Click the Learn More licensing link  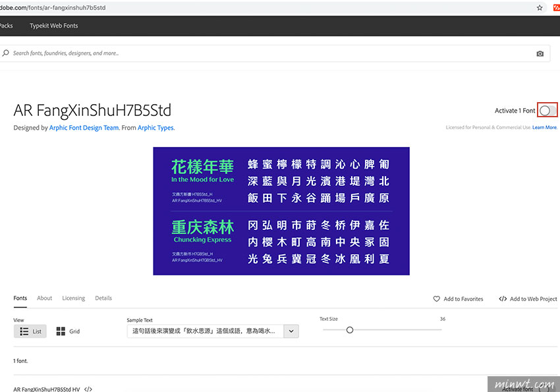[x=544, y=127]
